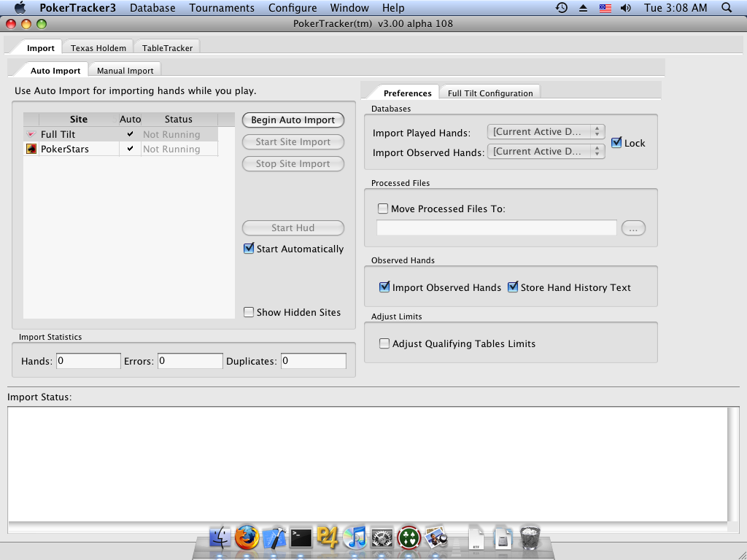The width and height of the screenshot is (747, 560).
Task: Launch Firefox from the dock
Action: coord(247,537)
